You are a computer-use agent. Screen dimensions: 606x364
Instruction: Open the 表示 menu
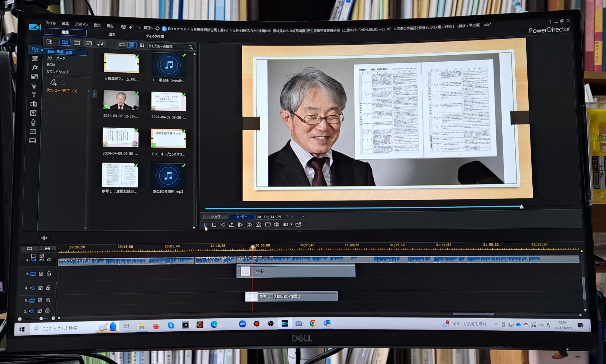point(97,25)
